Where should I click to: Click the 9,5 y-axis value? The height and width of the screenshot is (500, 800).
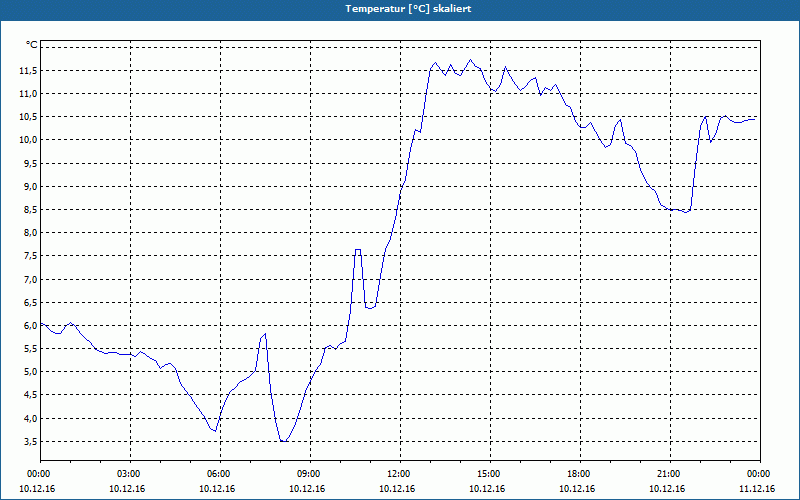coord(30,163)
